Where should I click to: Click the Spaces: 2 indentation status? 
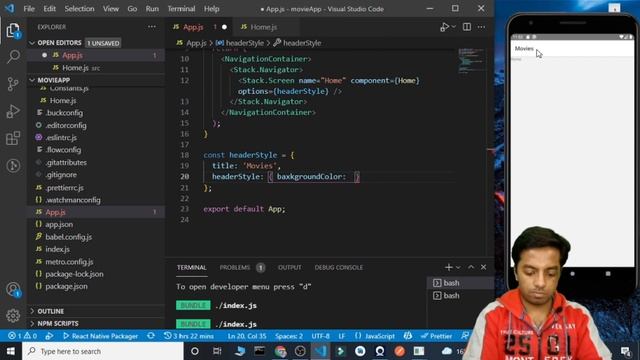point(289,336)
